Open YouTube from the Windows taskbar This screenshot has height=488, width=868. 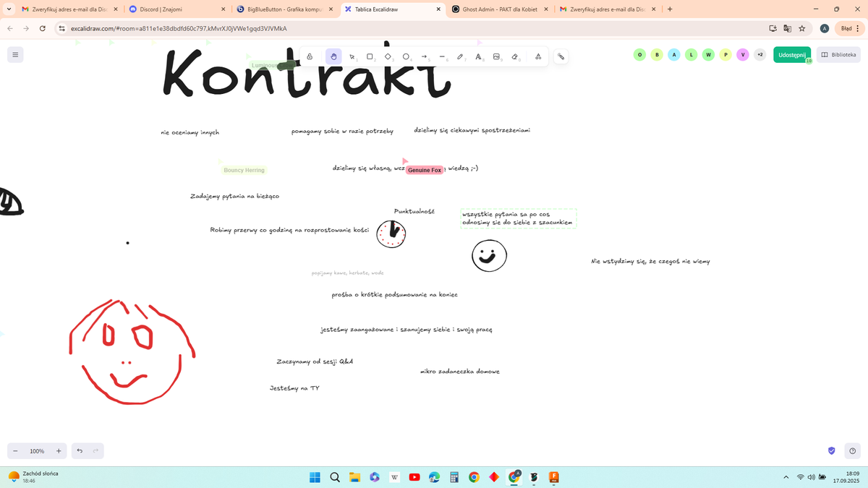[414, 477]
